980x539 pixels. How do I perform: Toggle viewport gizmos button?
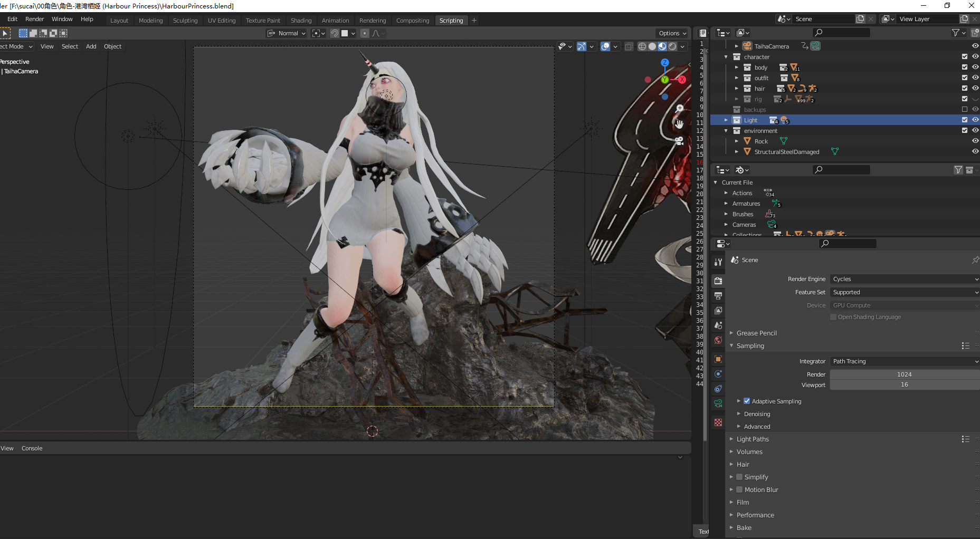pyautogui.click(x=581, y=46)
